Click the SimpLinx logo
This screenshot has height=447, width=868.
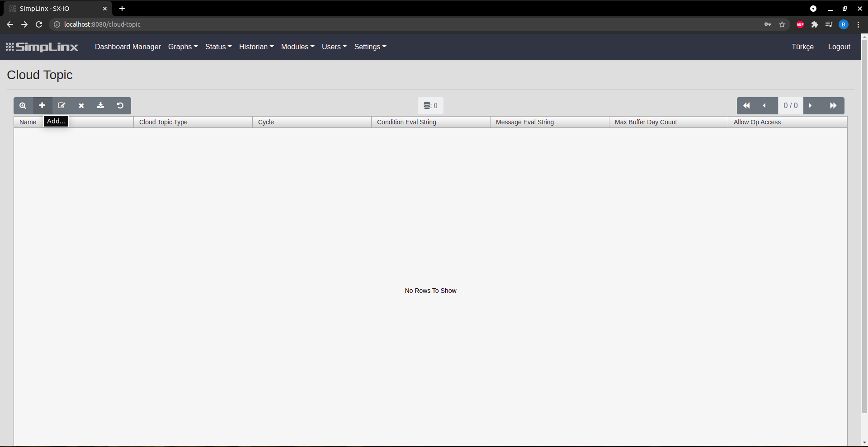tap(42, 47)
